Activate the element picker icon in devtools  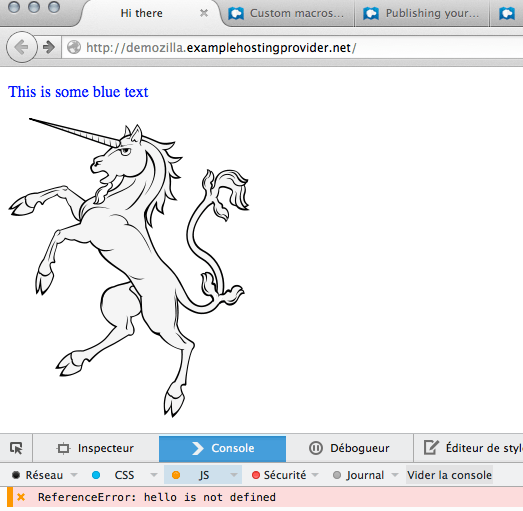tap(16, 448)
